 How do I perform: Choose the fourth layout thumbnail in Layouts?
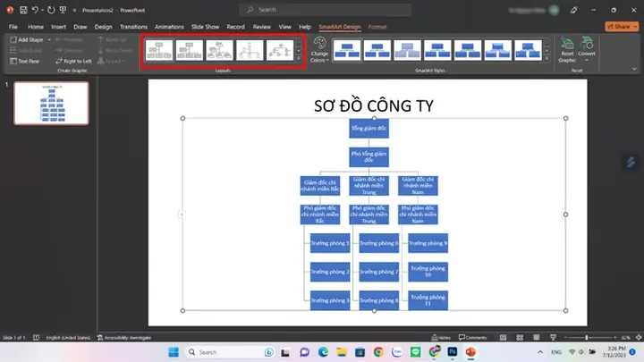pyautogui.click(x=250, y=50)
